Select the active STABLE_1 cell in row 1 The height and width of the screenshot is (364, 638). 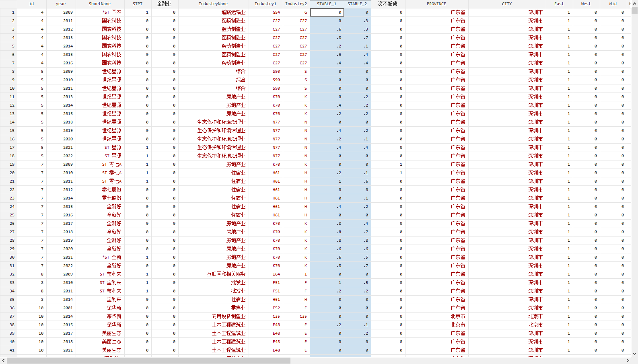pos(327,12)
